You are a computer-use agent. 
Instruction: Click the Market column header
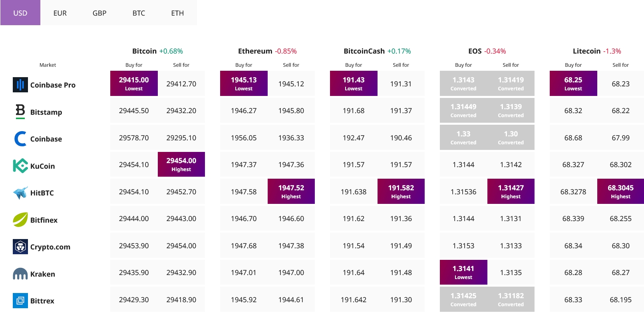48,65
